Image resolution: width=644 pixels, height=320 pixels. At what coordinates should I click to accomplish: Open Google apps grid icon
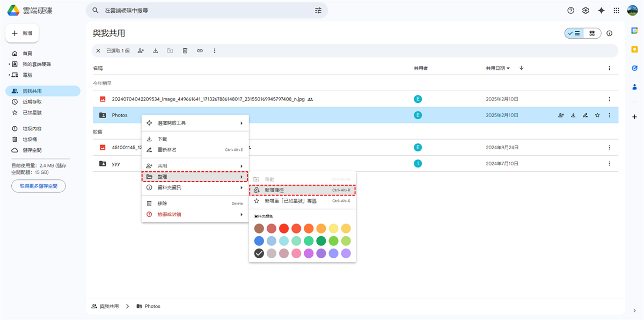pyautogui.click(x=616, y=10)
